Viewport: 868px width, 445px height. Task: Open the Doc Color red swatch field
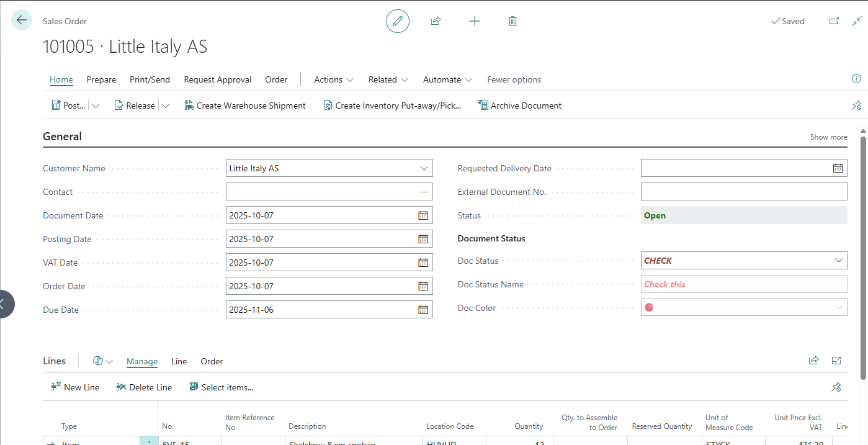744,307
